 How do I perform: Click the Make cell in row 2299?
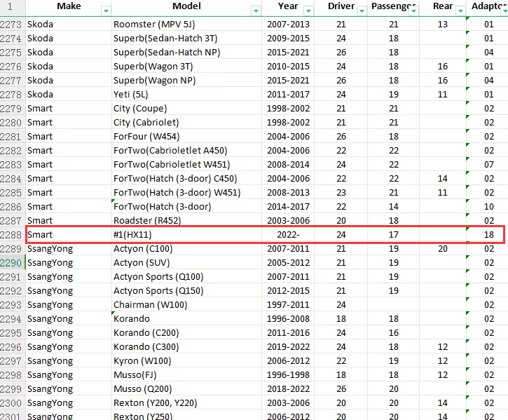[x=69, y=389]
